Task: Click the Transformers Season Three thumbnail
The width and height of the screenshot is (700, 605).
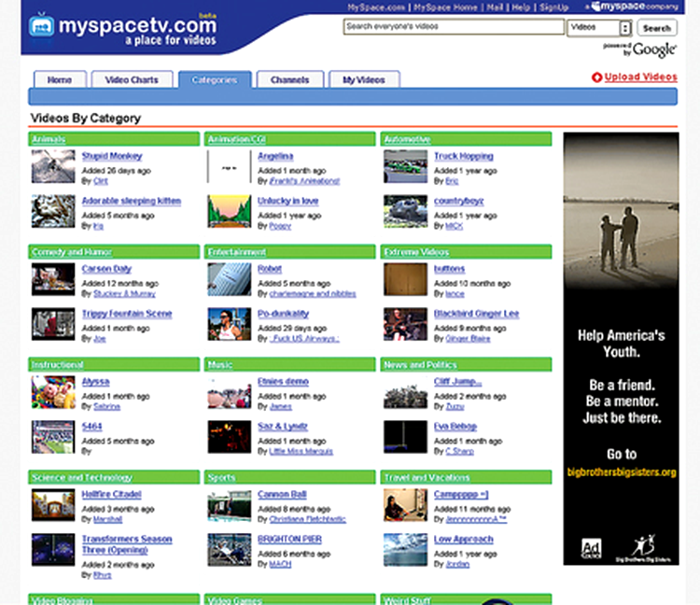Action: [x=53, y=550]
